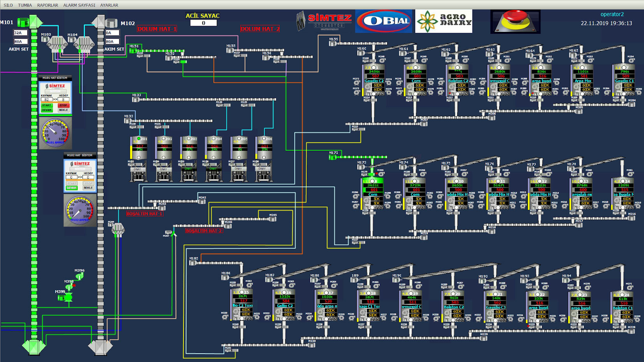Click the BOŞALTIM HAT-1 label

pos(144,213)
